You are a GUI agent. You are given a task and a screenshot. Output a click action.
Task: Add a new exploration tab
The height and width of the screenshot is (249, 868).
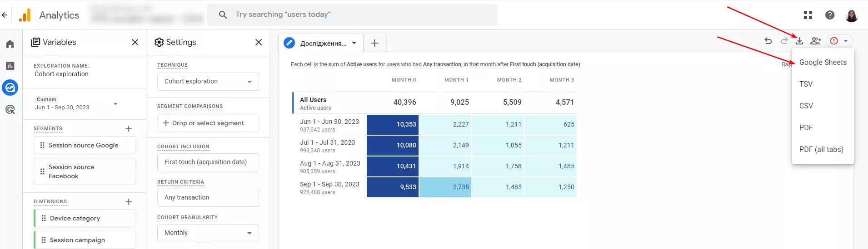pos(374,43)
